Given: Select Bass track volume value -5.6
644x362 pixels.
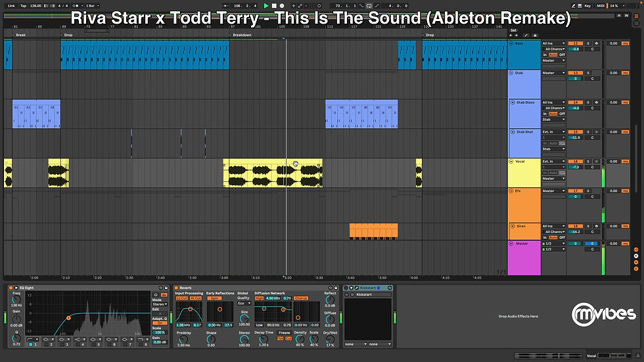Looking at the screenshot, I should pos(576,49).
